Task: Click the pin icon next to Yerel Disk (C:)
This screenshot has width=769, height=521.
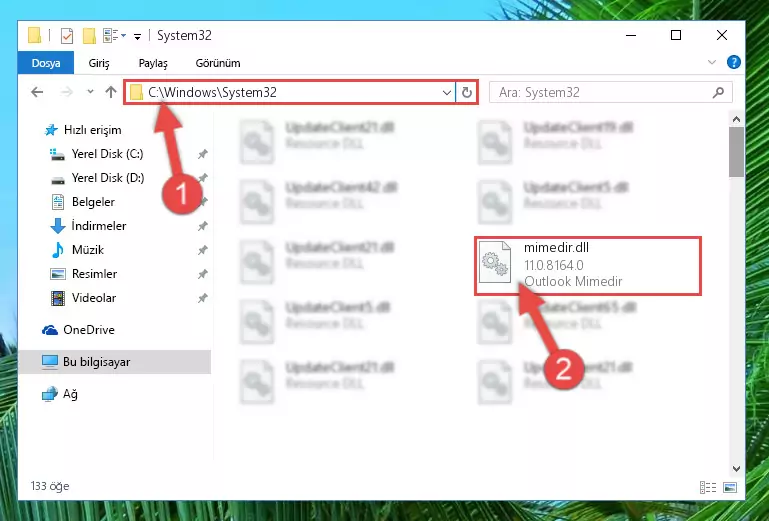Action: click(x=202, y=154)
